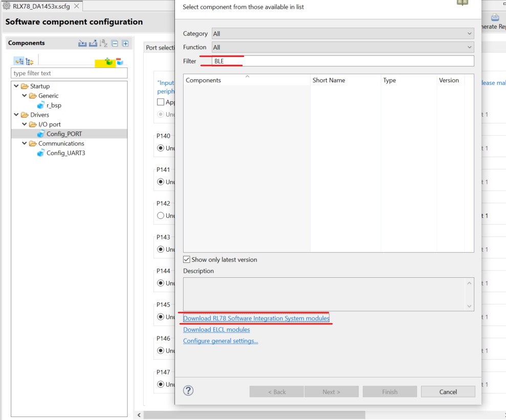The image size is (506, 420).
Task: Click the Short Name column header
Action: click(x=346, y=80)
